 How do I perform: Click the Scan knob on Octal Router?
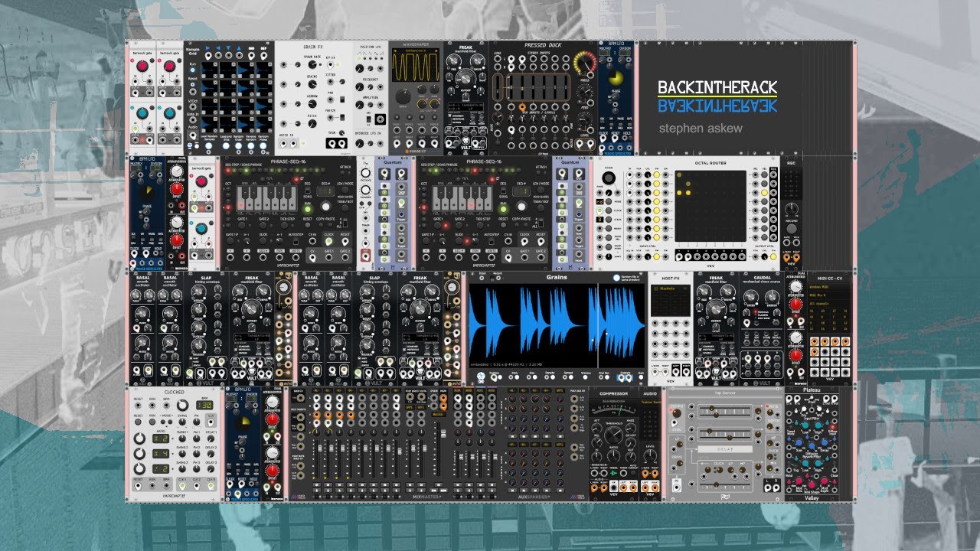pyautogui.click(x=609, y=178)
